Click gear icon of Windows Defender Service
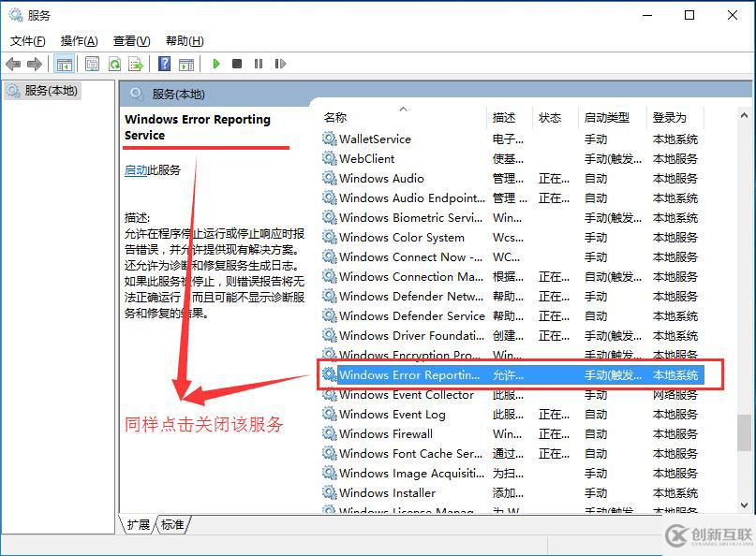Image resolution: width=756 pixels, height=556 pixels. 330,315
